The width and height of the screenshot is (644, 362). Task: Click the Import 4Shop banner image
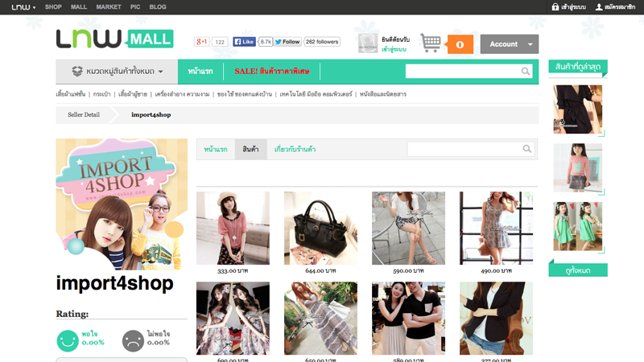click(122, 204)
